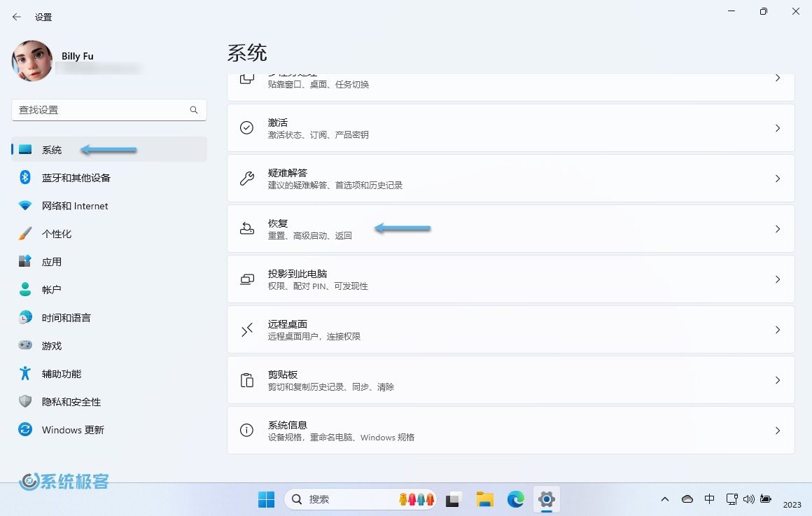Screen dimensions: 812x516
Task: Open 网络和 Internet via its globe icon
Action: coord(25,205)
